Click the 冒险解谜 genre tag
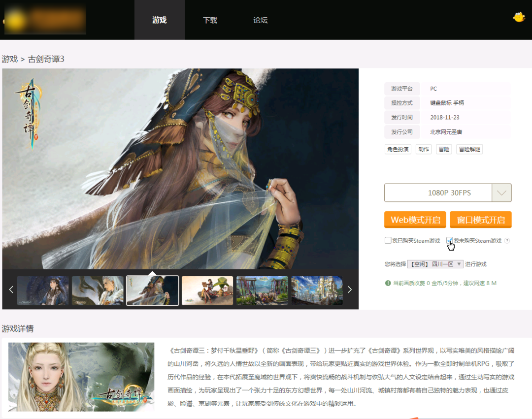 tap(469, 149)
